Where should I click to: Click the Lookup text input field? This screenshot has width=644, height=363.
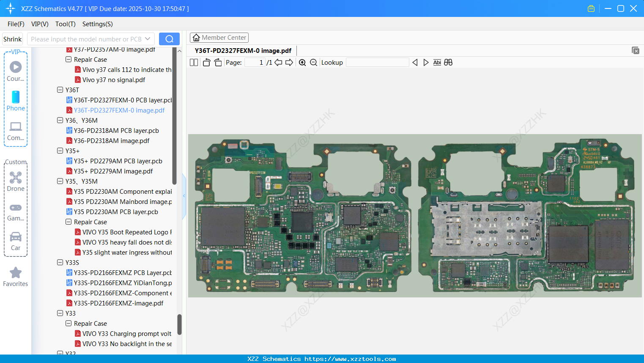(x=377, y=62)
